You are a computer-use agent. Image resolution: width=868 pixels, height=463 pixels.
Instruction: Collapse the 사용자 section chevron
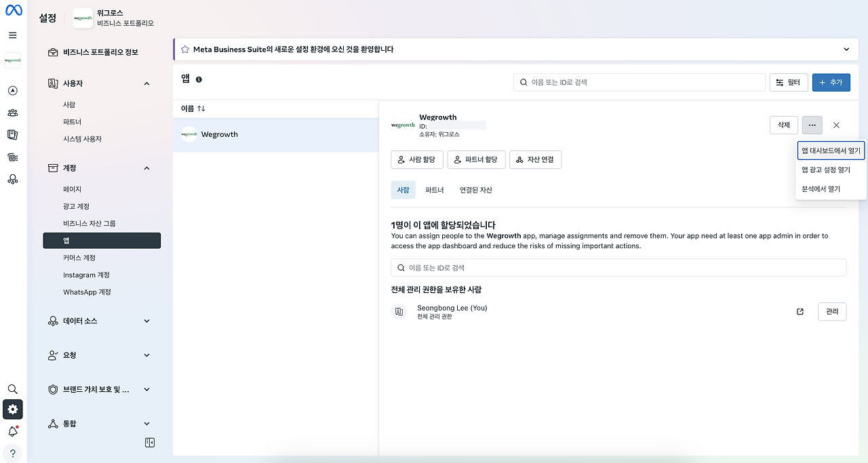[x=146, y=83]
